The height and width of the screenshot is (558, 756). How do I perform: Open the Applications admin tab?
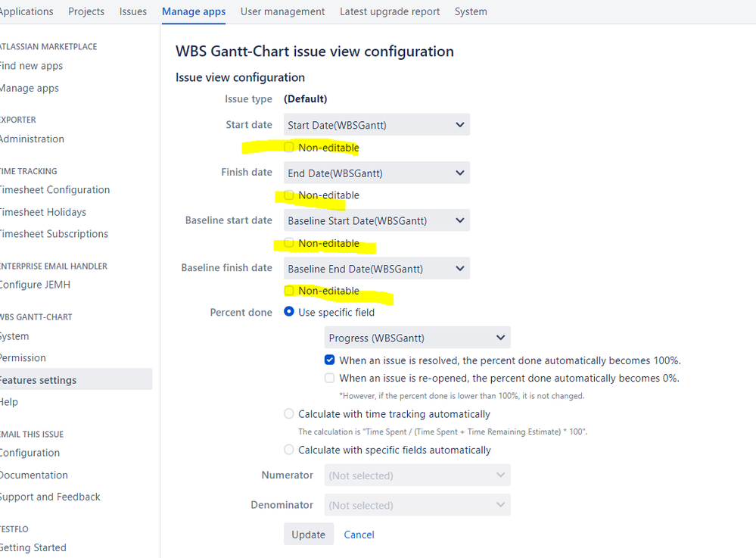[x=26, y=11]
